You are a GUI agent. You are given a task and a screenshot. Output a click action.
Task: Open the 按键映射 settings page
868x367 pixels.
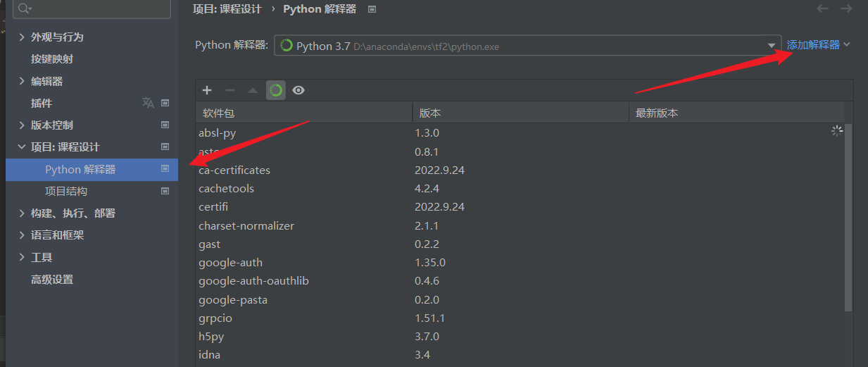pos(52,59)
